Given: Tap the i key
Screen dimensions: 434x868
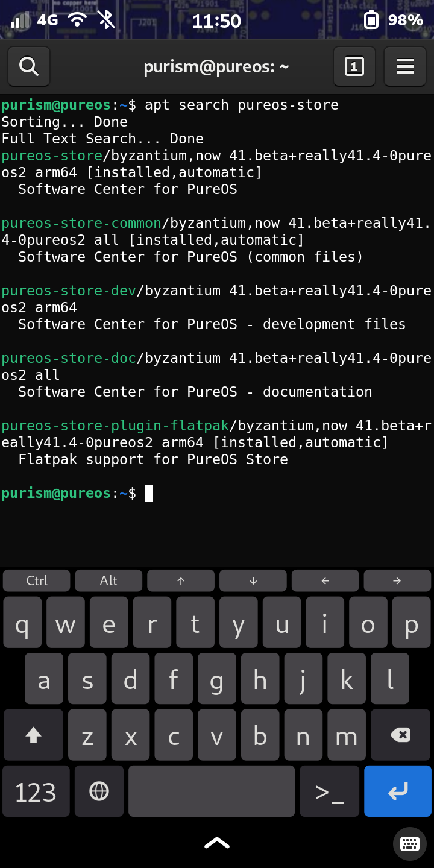Looking at the screenshot, I should [325, 622].
